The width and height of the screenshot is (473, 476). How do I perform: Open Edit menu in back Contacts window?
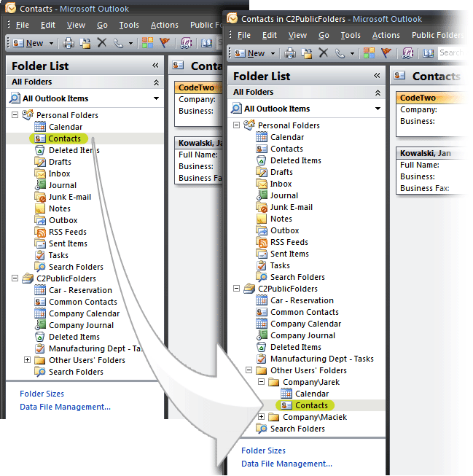tap(48, 25)
